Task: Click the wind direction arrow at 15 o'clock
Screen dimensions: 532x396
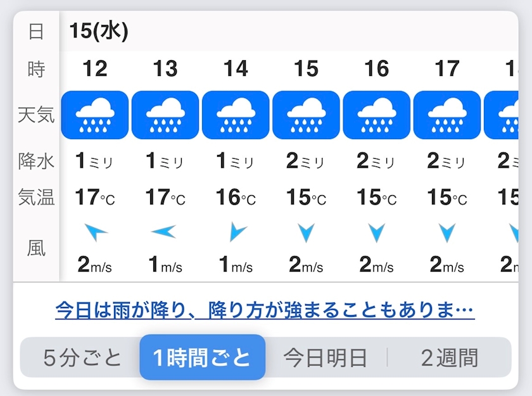Action: 307,233
